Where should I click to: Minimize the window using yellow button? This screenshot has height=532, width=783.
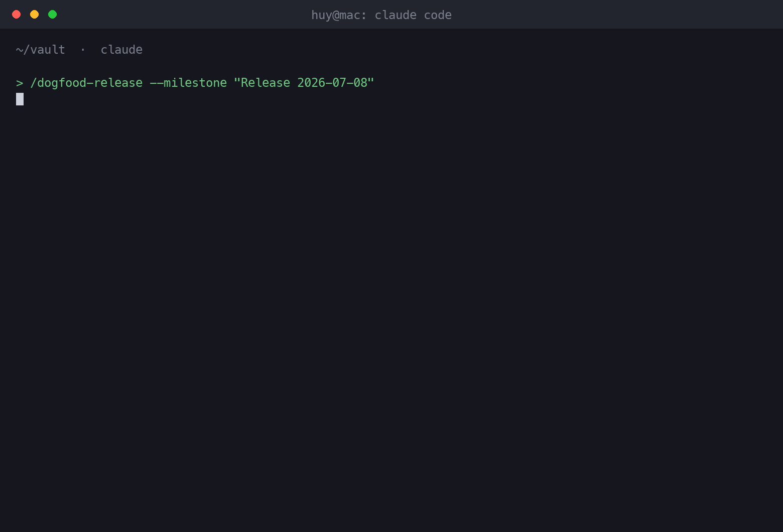[35, 15]
